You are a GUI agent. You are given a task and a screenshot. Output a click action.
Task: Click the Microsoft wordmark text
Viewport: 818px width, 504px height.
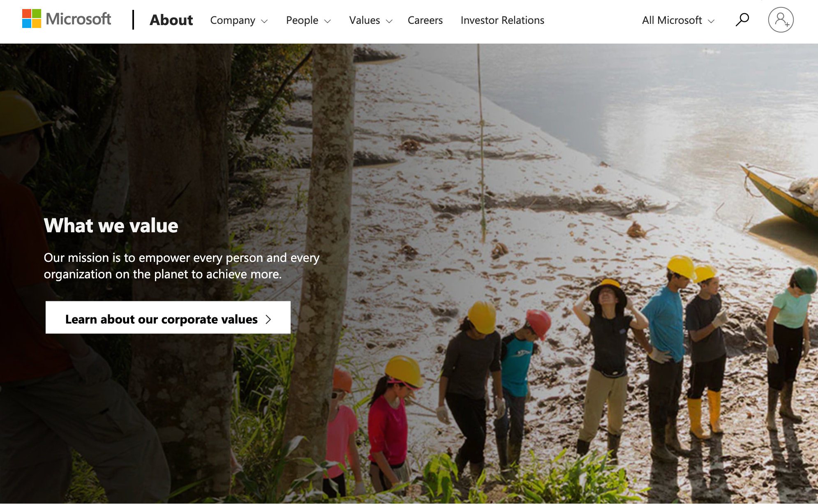point(79,19)
